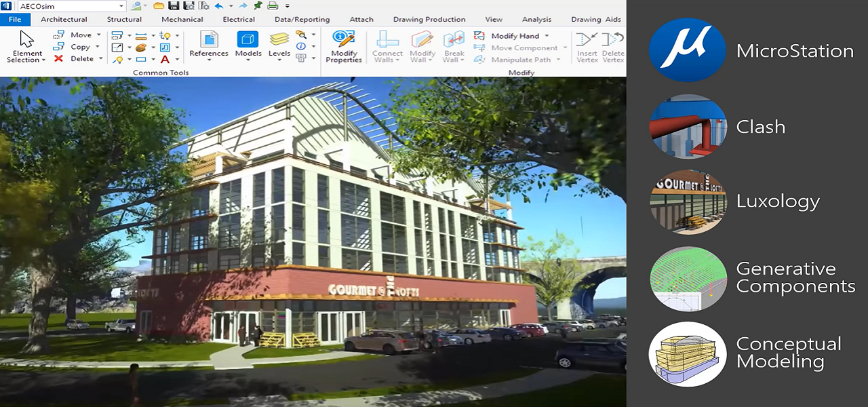Click the "MicroStation" label text
The width and height of the screenshot is (868, 407).
point(795,51)
